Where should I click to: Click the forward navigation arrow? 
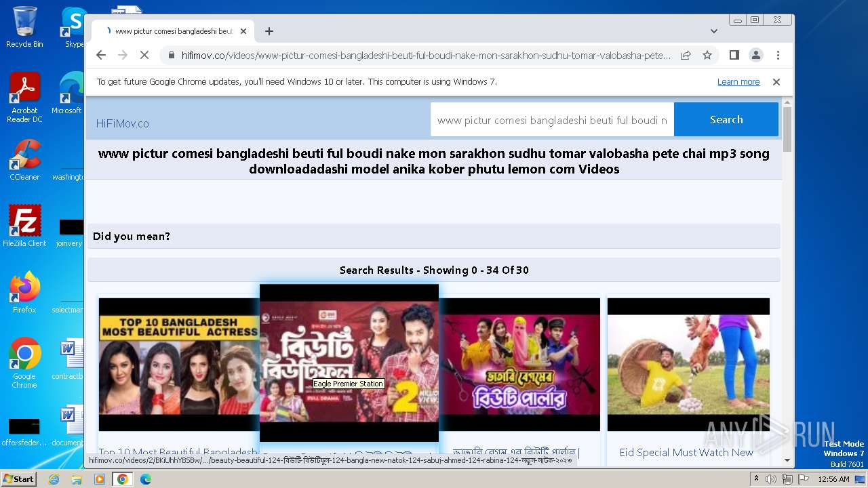pos(123,55)
